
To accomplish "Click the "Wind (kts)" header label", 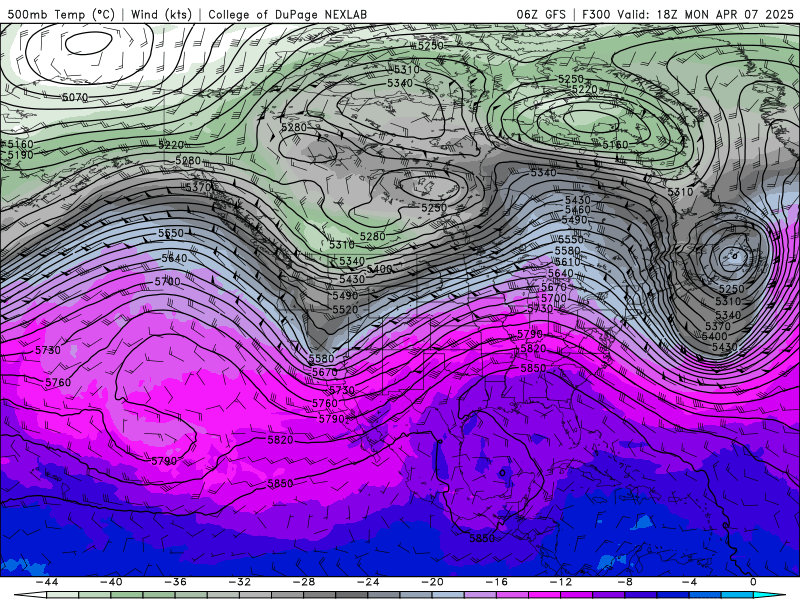I will [161, 14].
